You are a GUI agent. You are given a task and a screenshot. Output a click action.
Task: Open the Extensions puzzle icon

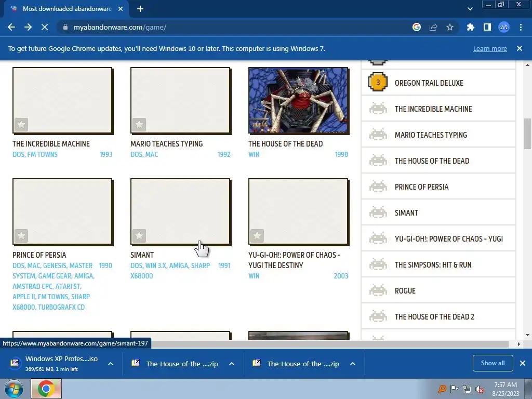[470, 27]
